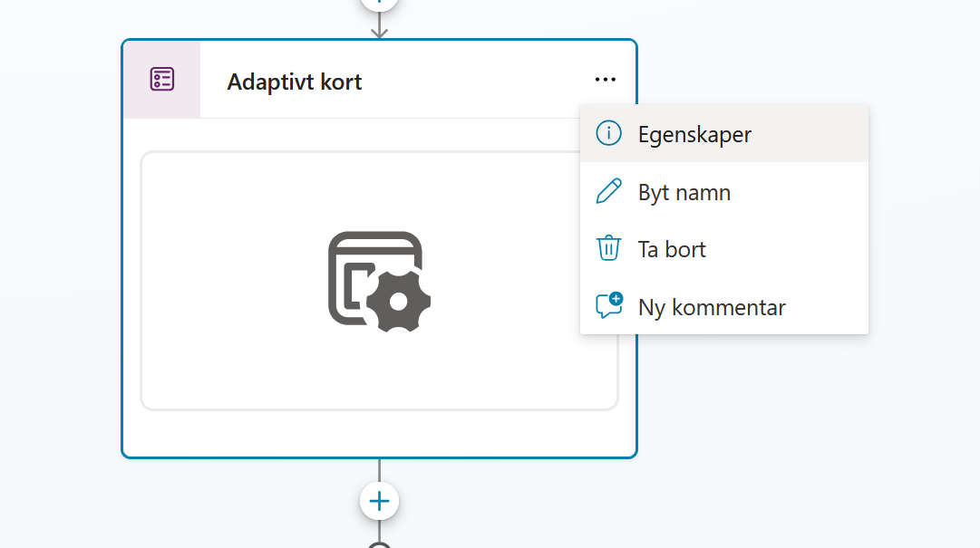This screenshot has width=980, height=548.
Task: Click the Adaptivt kort title text
Action: click(295, 82)
